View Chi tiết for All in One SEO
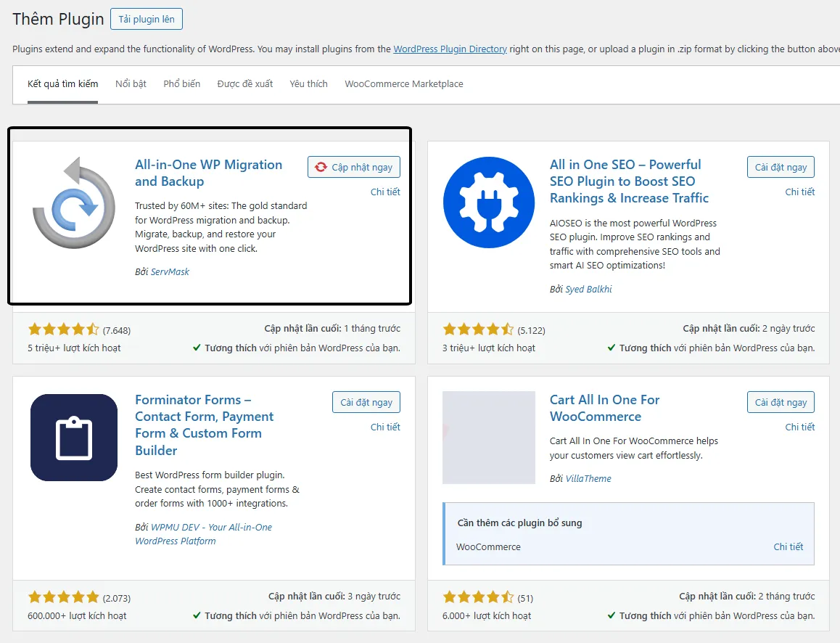 (x=800, y=192)
